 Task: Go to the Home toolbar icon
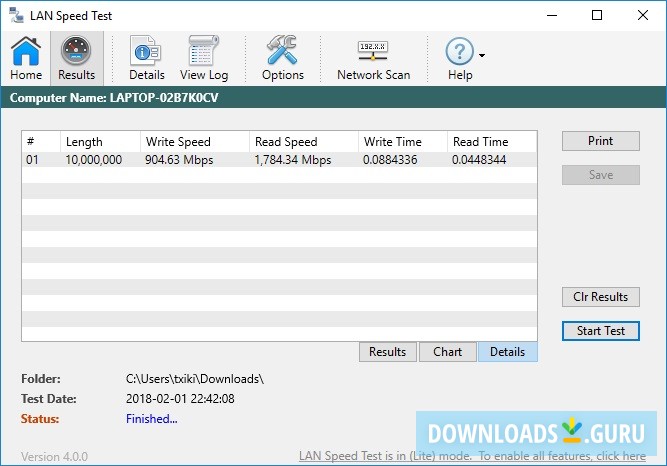tap(26, 58)
